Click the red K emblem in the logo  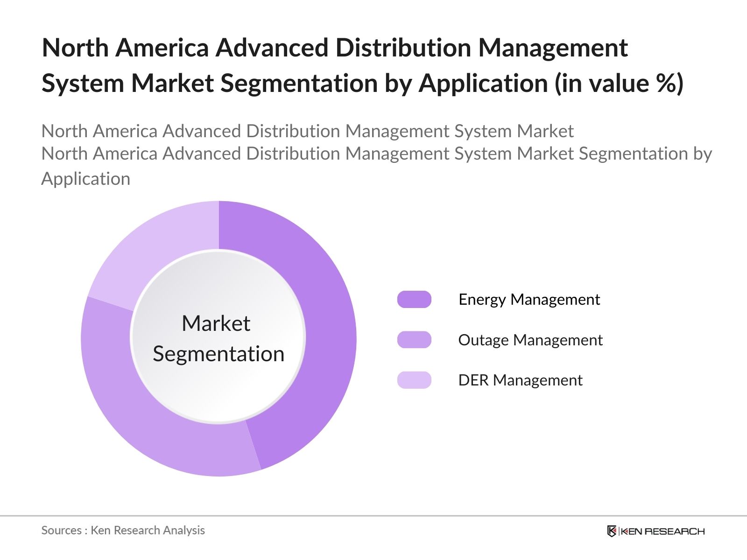[613, 530]
